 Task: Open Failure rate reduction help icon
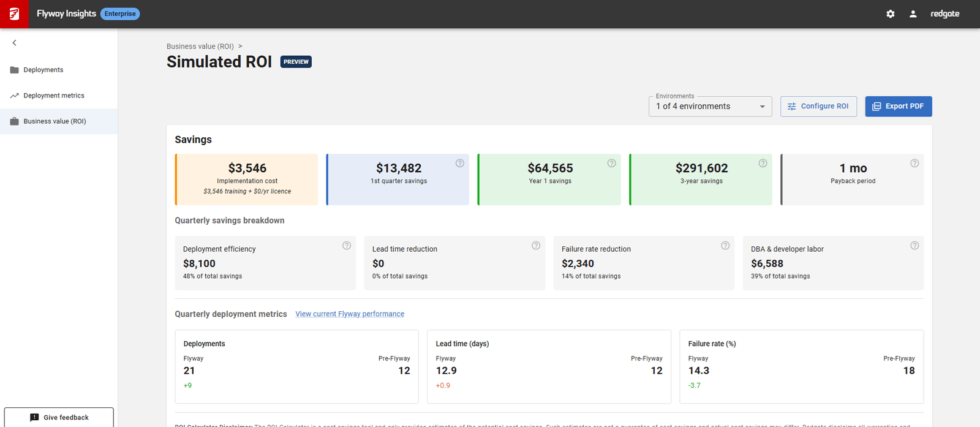(x=725, y=246)
